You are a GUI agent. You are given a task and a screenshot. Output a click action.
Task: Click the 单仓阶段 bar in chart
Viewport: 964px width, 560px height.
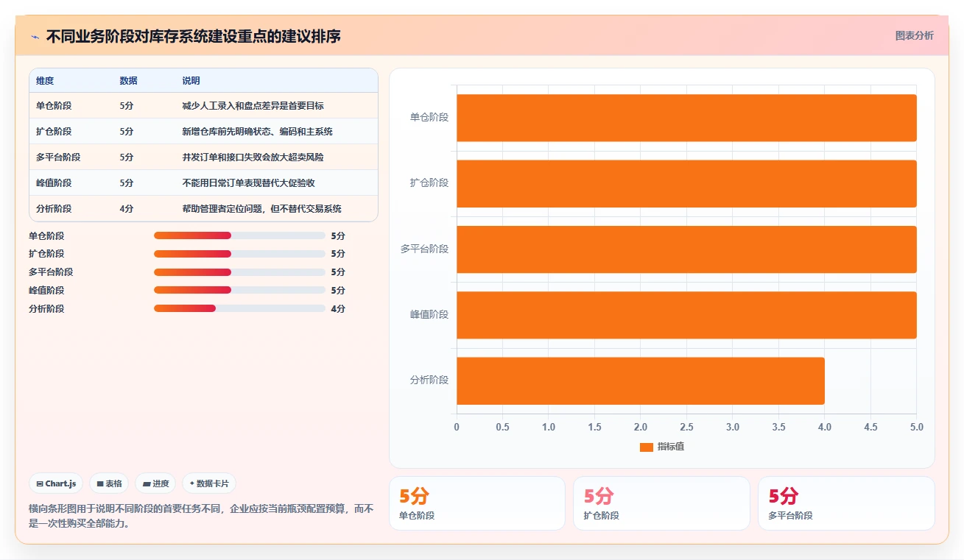pyautogui.click(x=686, y=118)
